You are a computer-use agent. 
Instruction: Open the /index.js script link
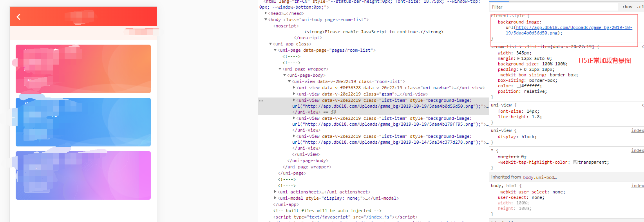[377, 217]
